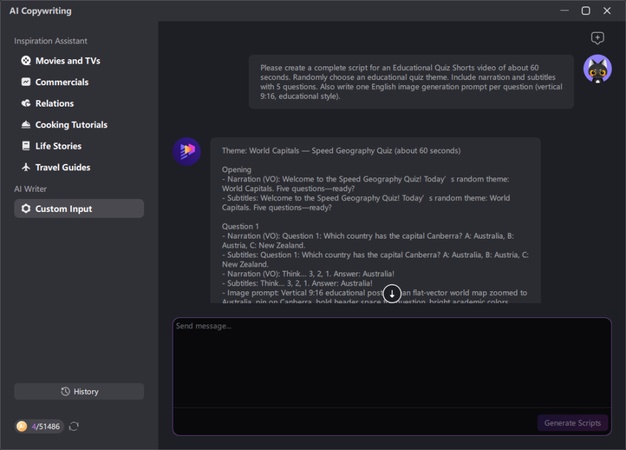This screenshot has width=626, height=450.
Task: Click the hexagon icon beside Custom Input
Action: coord(26,208)
